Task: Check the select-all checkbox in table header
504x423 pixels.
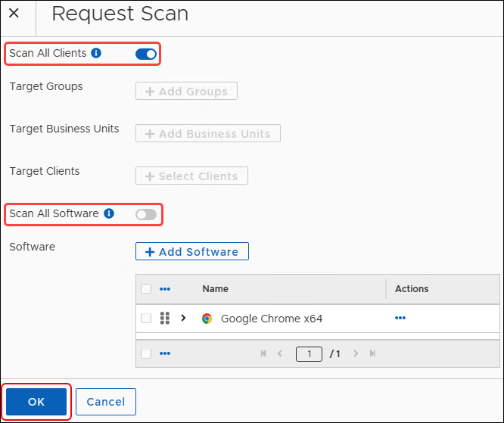Action: pyautogui.click(x=146, y=288)
